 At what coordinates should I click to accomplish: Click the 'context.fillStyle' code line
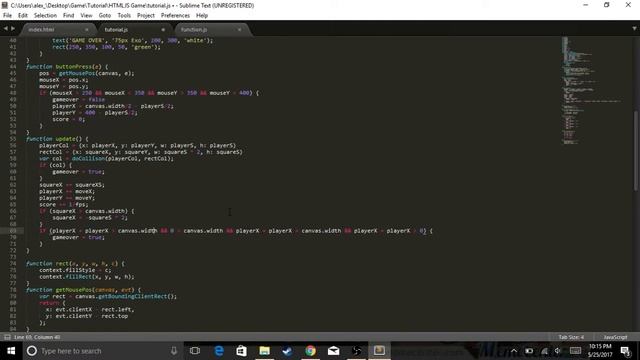pyautogui.click(x=75, y=270)
